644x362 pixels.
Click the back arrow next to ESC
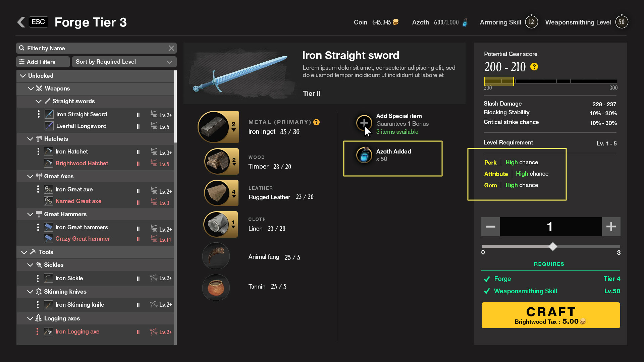[21, 22]
